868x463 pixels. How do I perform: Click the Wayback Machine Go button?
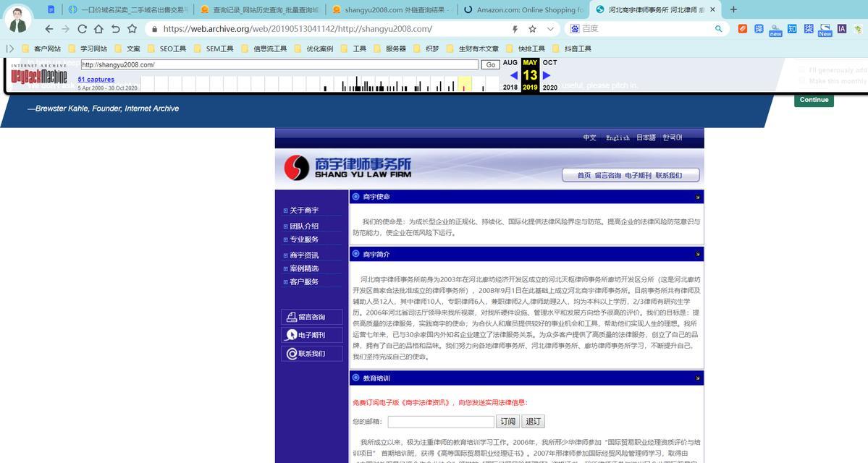pos(490,64)
